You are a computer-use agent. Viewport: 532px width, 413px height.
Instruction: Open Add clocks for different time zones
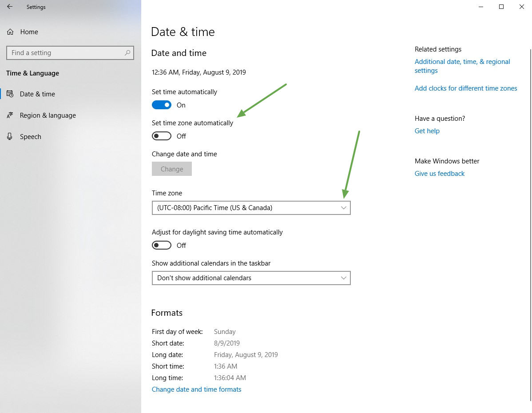(465, 88)
